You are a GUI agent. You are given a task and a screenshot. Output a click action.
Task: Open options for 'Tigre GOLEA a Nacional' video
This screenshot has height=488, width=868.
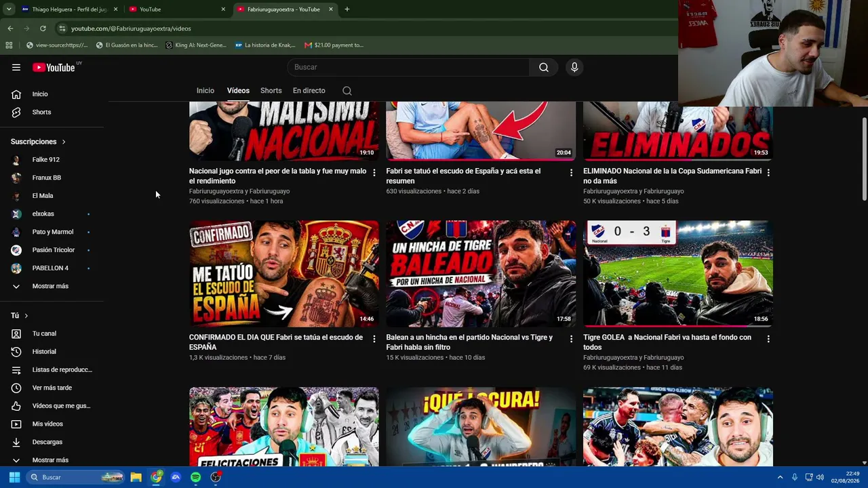point(768,339)
